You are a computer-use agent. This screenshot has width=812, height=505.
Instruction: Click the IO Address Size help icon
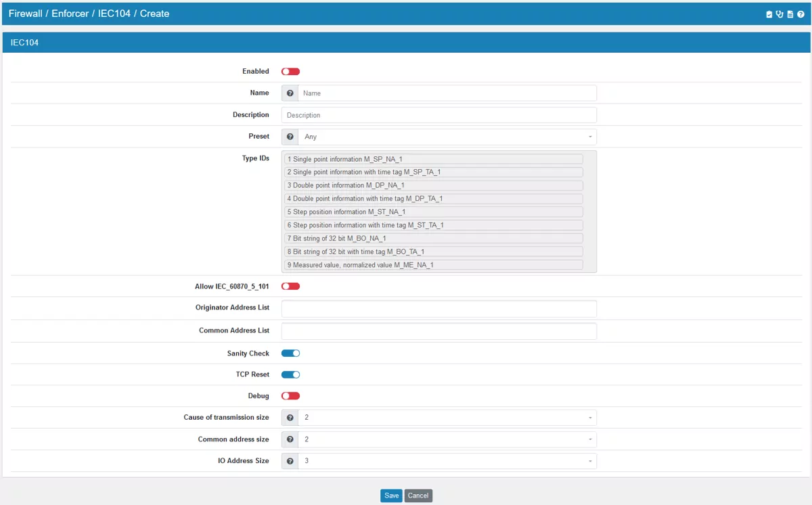tap(290, 462)
